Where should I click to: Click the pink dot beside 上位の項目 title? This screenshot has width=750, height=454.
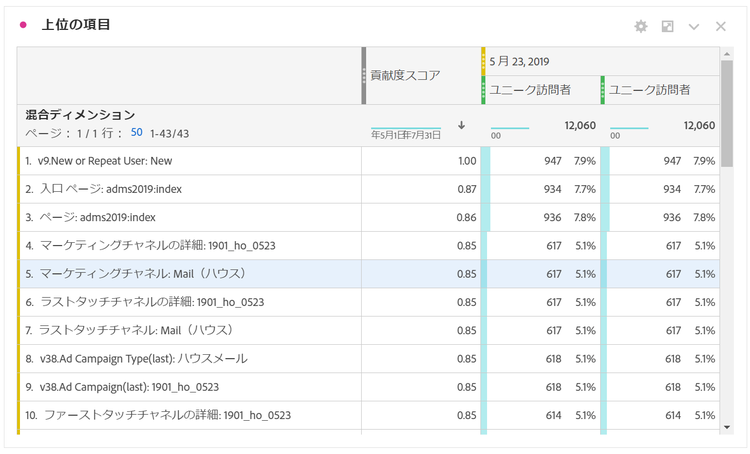[24, 25]
